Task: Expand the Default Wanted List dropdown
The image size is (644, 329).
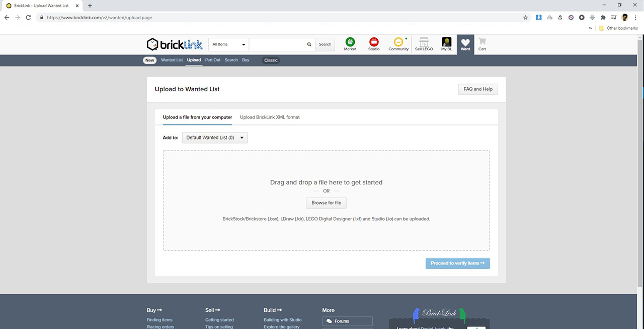Action: click(215, 138)
